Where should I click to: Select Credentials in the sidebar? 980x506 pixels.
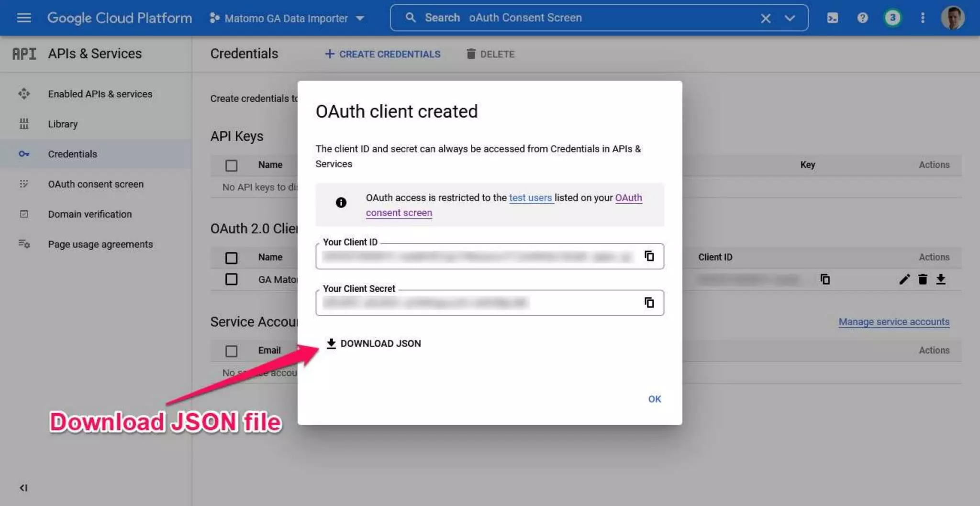pos(96,154)
